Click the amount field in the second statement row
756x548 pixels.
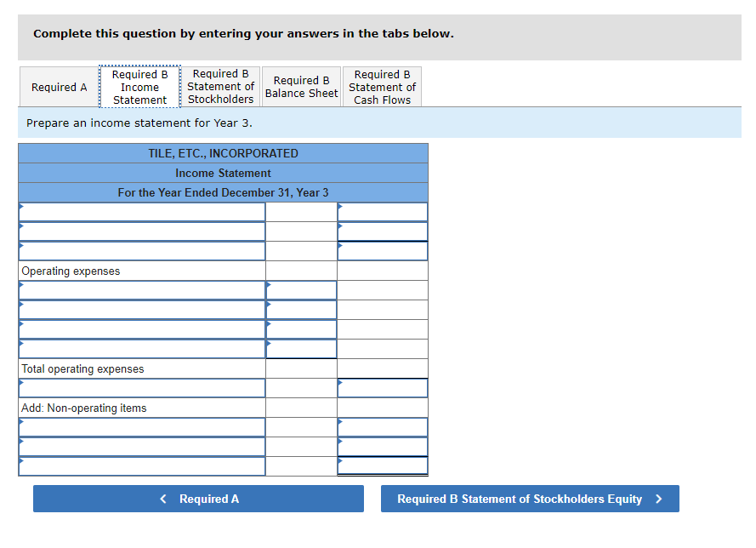tap(383, 231)
